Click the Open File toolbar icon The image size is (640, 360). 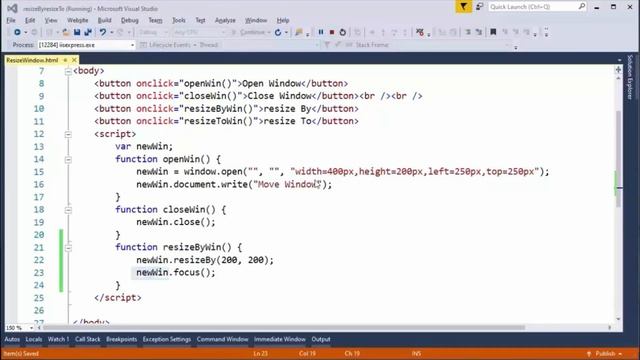point(66,32)
